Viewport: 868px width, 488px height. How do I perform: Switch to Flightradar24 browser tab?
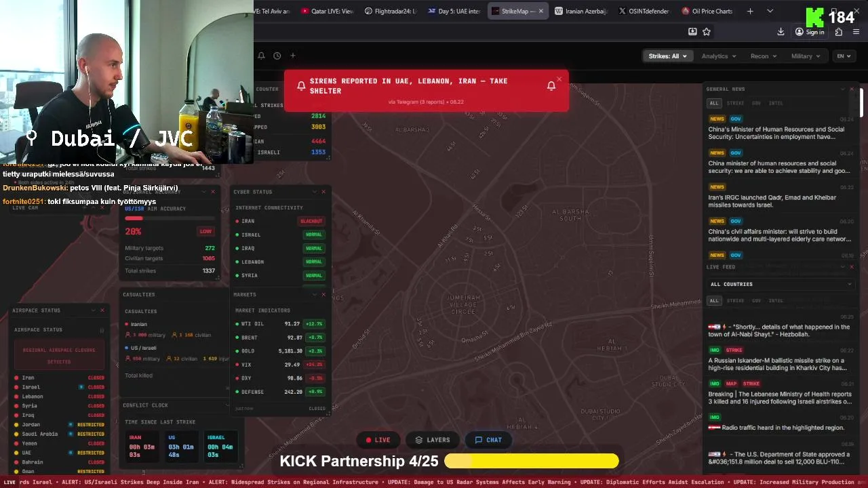[391, 11]
